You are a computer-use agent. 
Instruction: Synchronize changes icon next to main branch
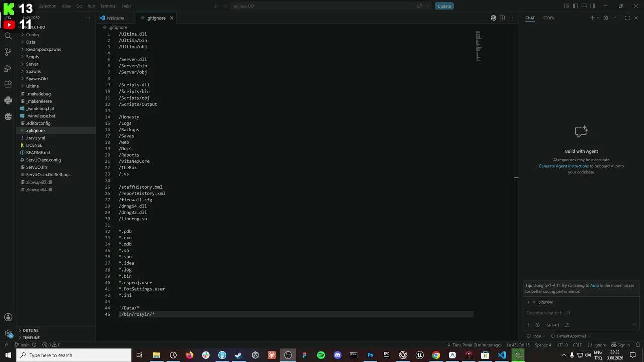[34, 345]
